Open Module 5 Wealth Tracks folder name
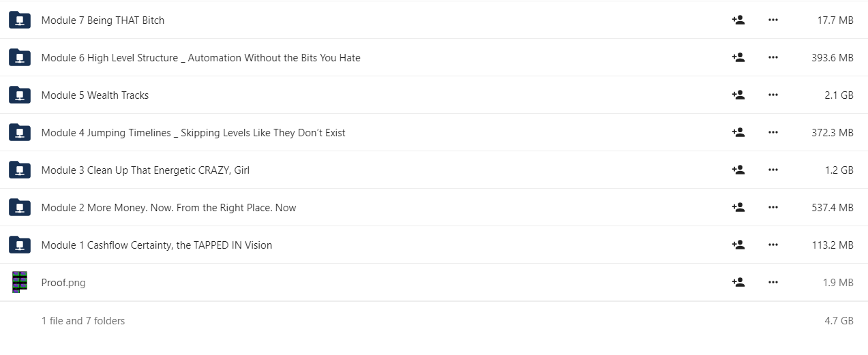The height and width of the screenshot is (355, 868). tap(95, 95)
